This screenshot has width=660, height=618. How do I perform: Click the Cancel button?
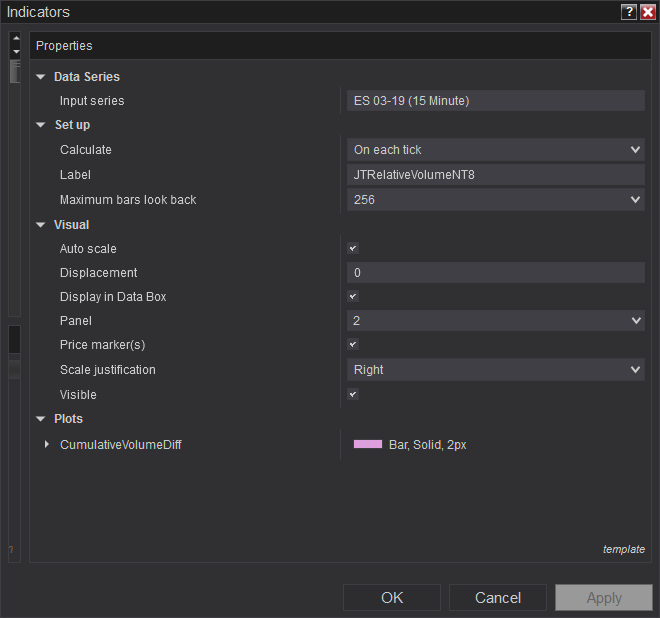[x=498, y=597]
